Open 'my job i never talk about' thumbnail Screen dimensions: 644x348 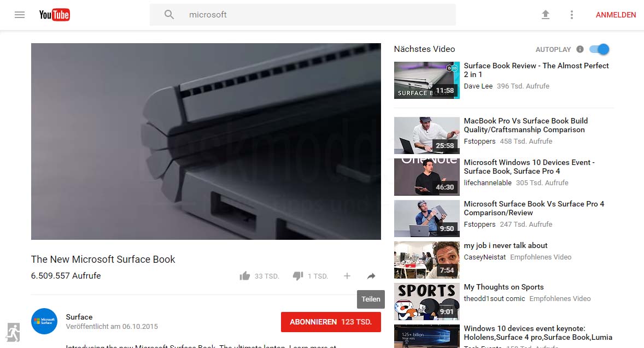click(427, 260)
